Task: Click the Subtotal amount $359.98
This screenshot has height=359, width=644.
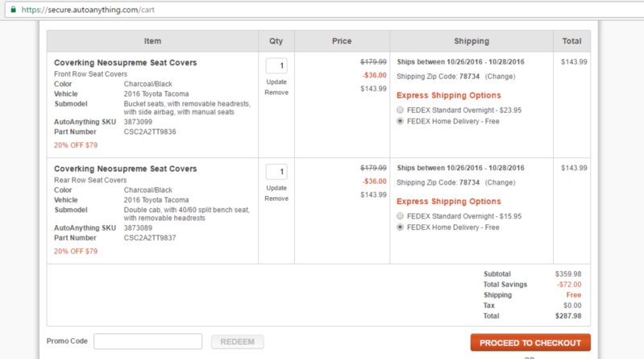Action: [x=568, y=273]
